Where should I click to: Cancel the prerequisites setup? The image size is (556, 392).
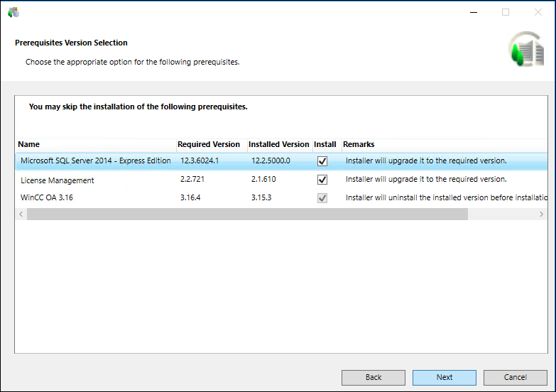(515, 377)
